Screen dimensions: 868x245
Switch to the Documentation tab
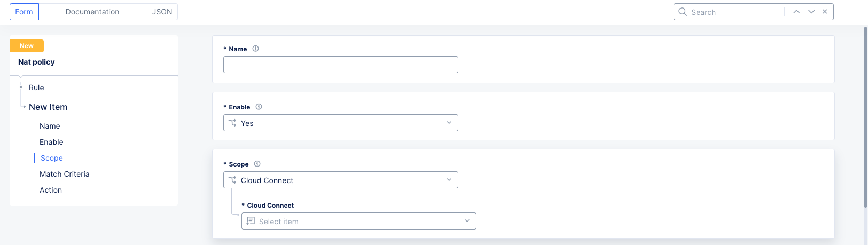(x=92, y=12)
